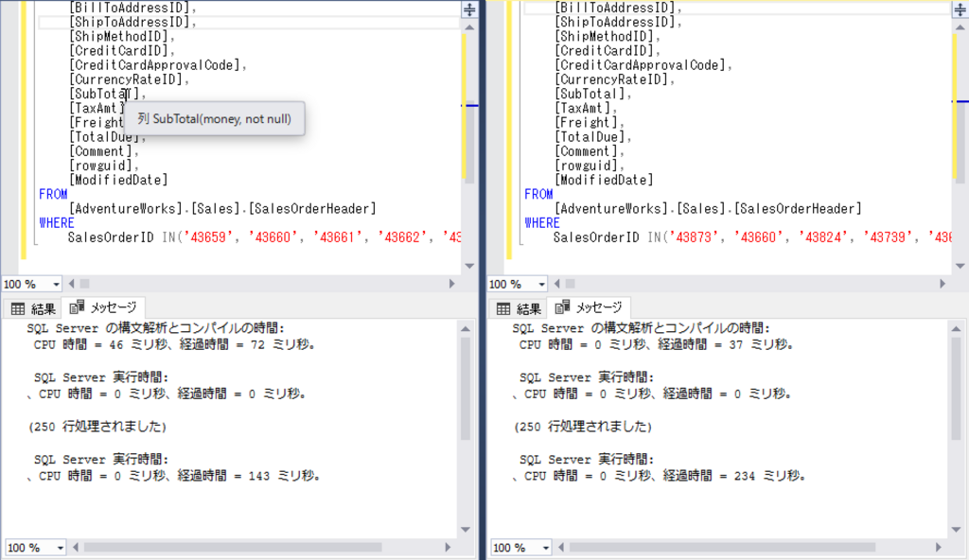969x560 pixels.
Task: Click scroll-left arrow at bottom of right messages pane
Action: tap(562, 548)
